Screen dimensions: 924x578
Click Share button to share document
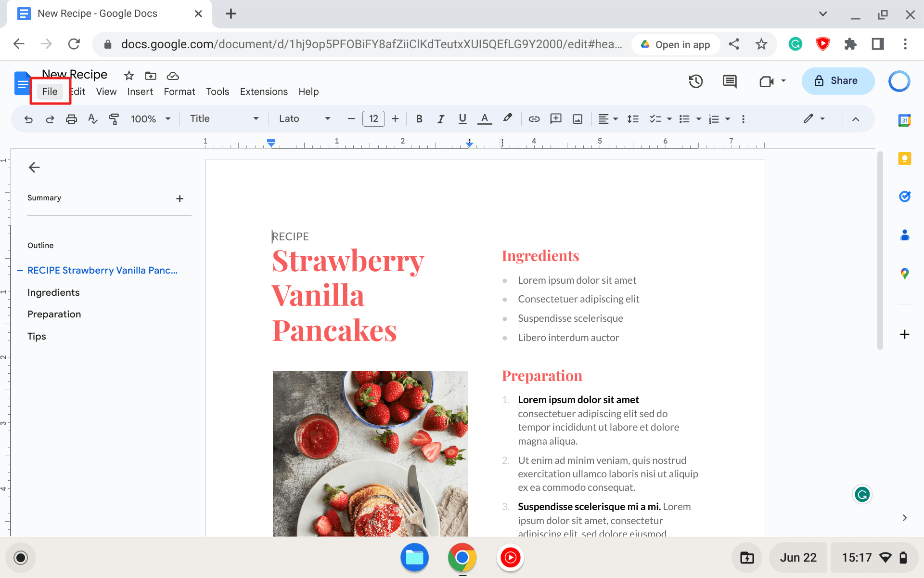[837, 80]
